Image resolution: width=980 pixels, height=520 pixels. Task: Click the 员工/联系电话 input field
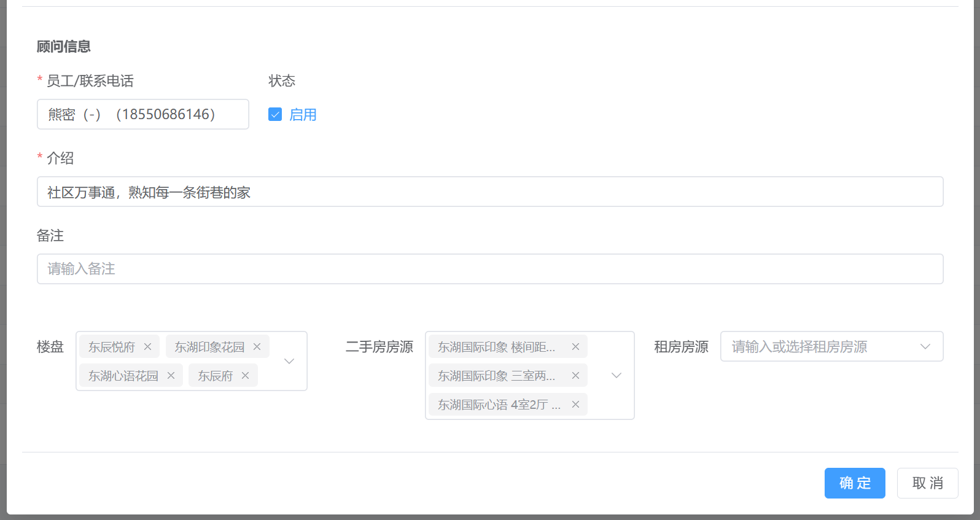(x=142, y=115)
